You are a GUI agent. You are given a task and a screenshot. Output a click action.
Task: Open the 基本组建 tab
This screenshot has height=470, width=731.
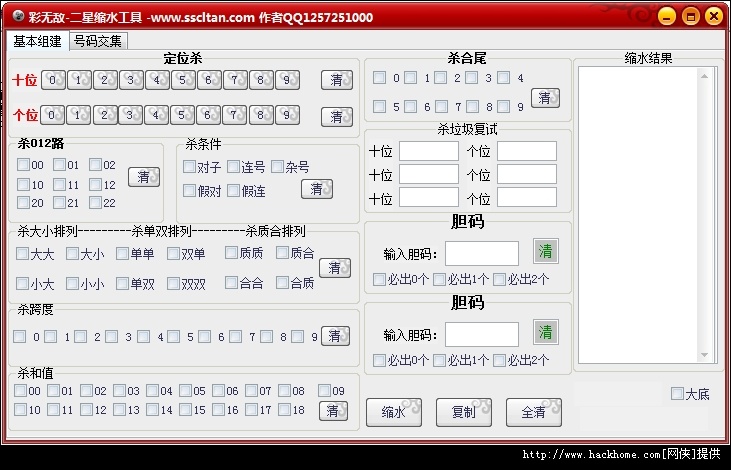(37, 41)
